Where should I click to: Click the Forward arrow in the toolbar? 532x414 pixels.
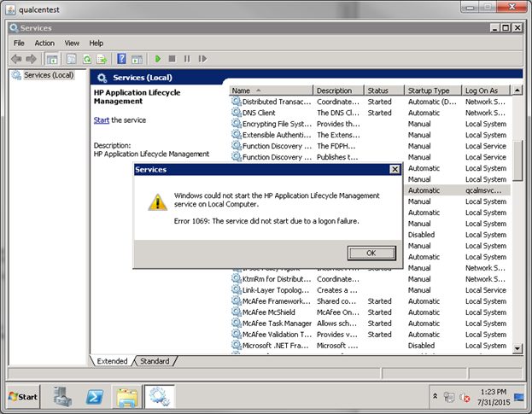(x=32, y=59)
